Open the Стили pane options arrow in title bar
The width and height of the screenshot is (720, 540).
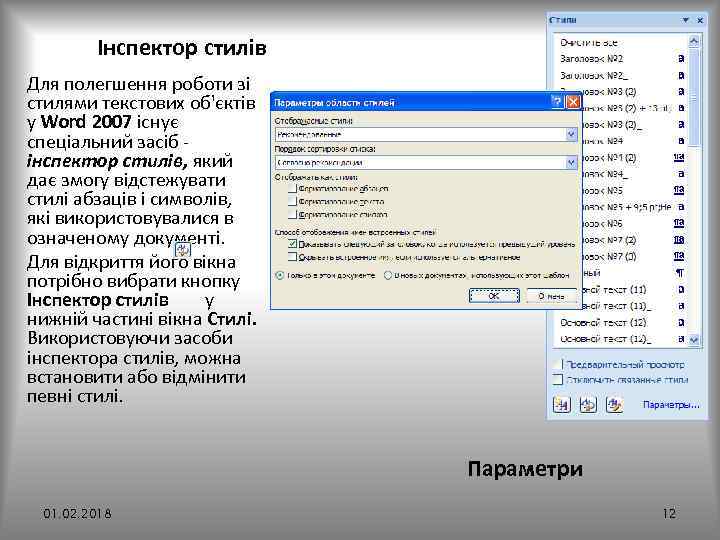pyautogui.click(x=686, y=20)
